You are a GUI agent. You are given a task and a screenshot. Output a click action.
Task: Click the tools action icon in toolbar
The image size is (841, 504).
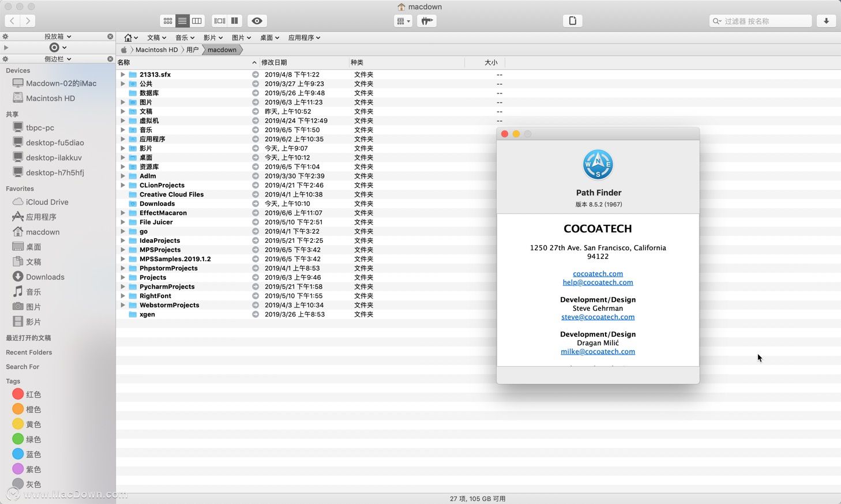[427, 21]
